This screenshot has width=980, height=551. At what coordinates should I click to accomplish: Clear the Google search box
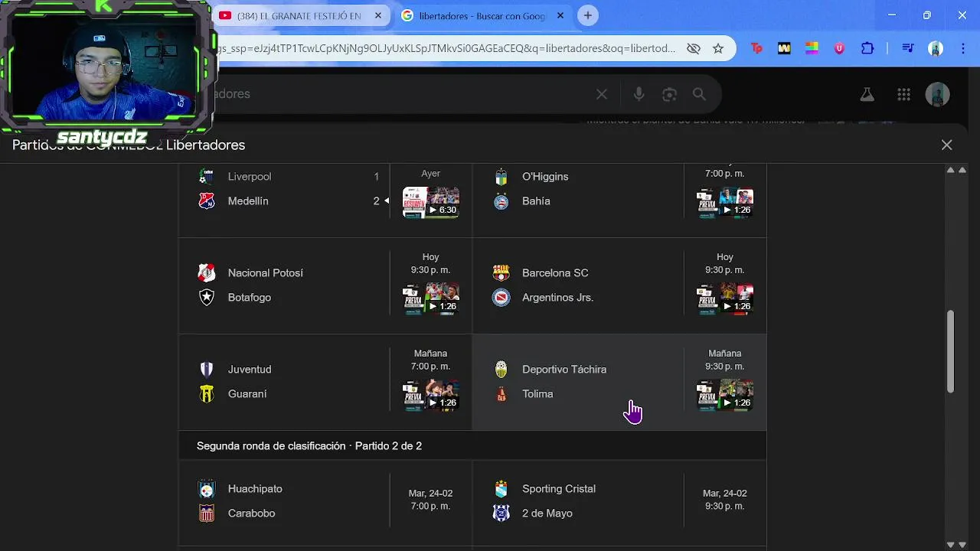[x=602, y=94]
